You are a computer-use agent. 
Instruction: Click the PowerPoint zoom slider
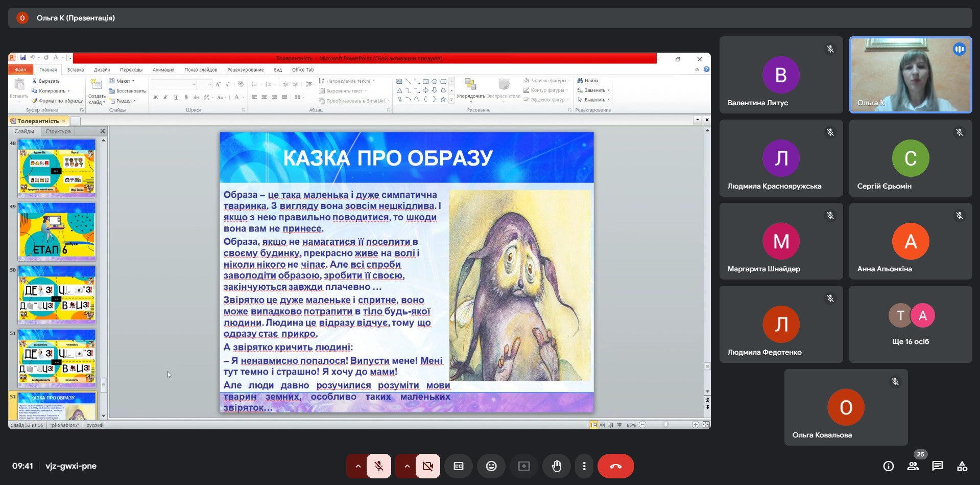[x=665, y=425]
